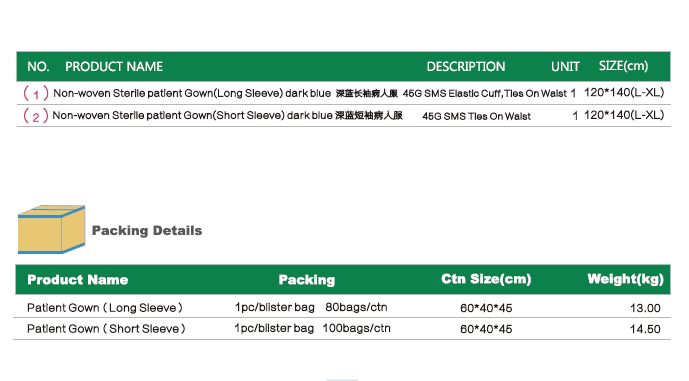
Task: Click the NO. column header
Action: tap(38, 67)
